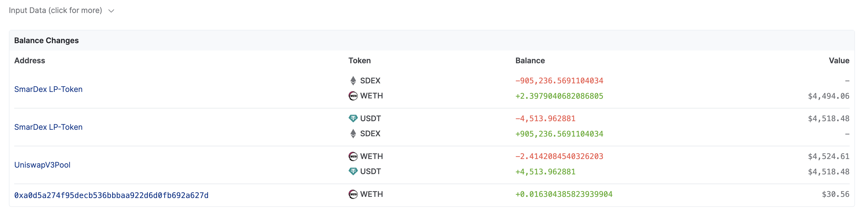Click the chevron arrow beside Input Data
This screenshot has width=868, height=214.
111,11
